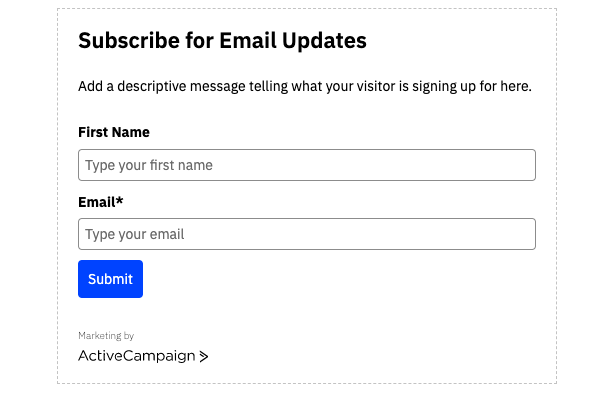
Task: Click the descriptive message paragraph
Action: [305, 87]
